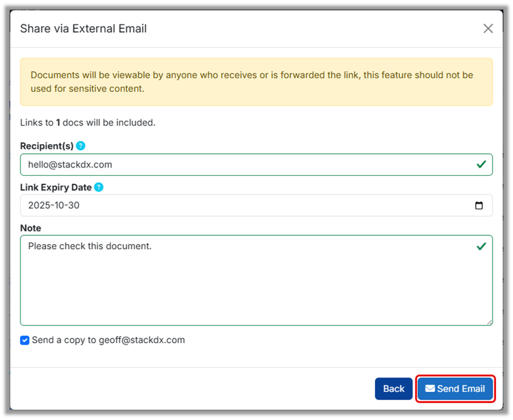Click the Link Expiry Date help icon
This screenshot has width=513, height=420.
99,187
